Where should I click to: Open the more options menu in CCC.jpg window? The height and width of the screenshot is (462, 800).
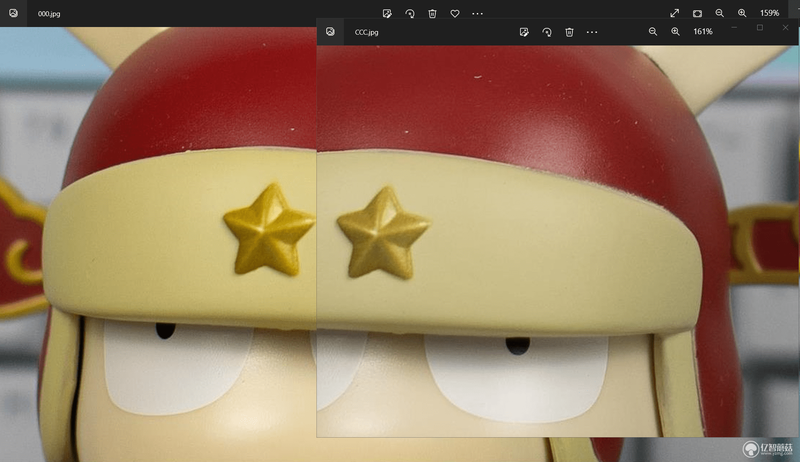592,32
